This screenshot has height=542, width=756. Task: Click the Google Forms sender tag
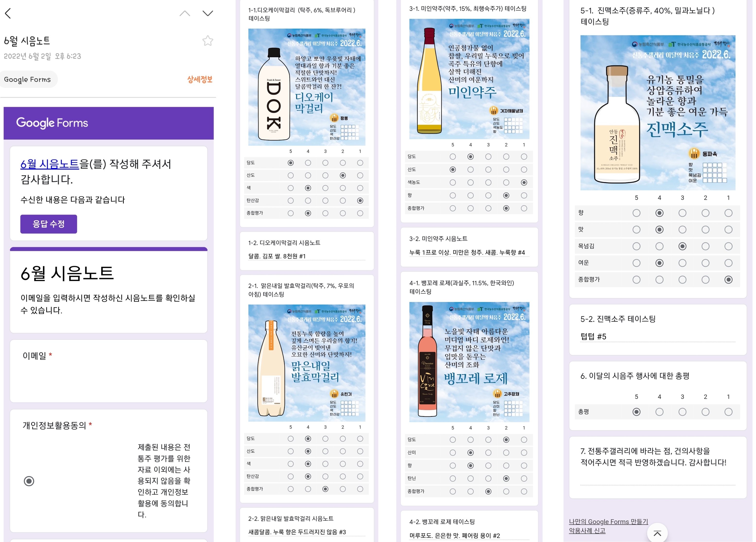coord(28,79)
